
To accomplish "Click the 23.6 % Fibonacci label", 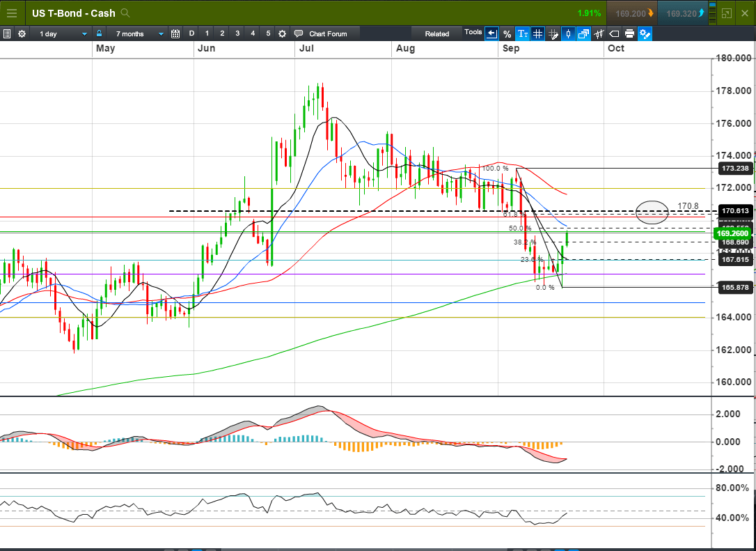I will click(532, 260).
